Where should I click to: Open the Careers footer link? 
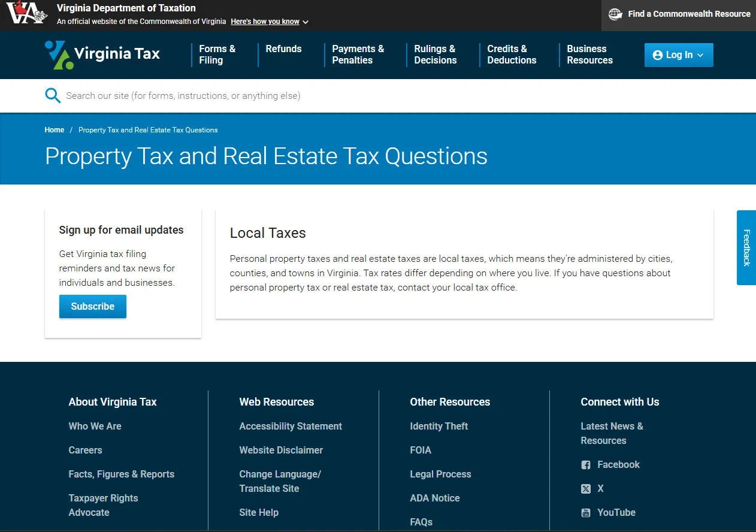(85, 450)
